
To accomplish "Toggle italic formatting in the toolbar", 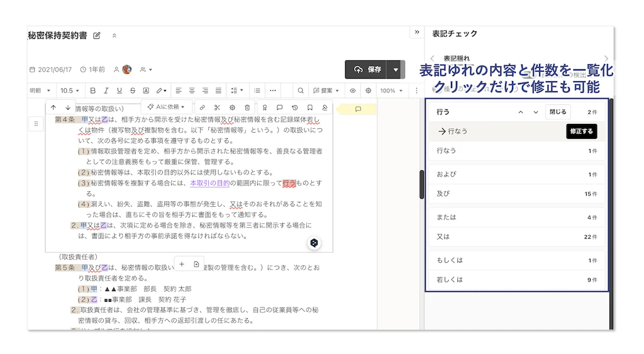I will 106,91.
